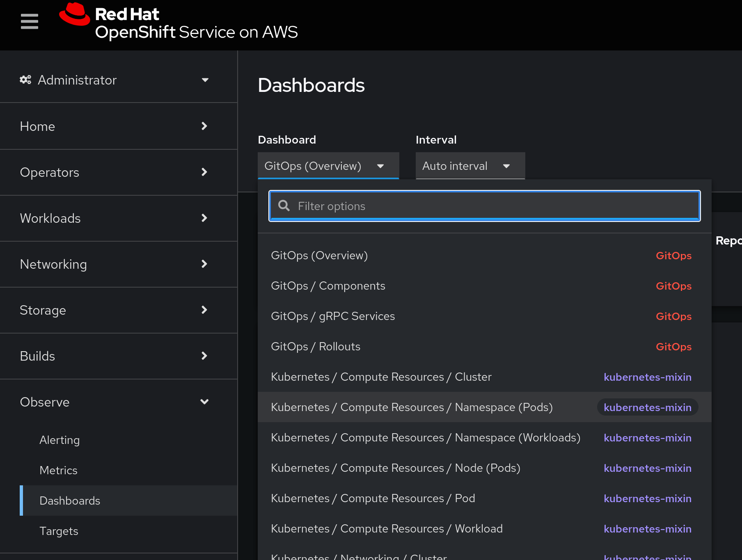Go to Alerting under Observe
Screen dimensions: 742x560
pos(60,440)
